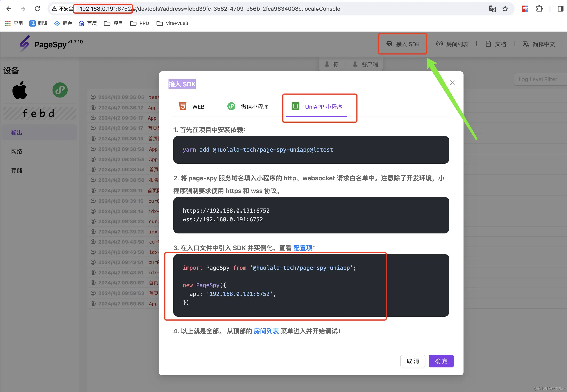Image resolution: width=567 pixels, height=392 pixels.
Task: Click the HTML5 icon on WEB tab
Action: pyautogui.click(x=183, y=106)
